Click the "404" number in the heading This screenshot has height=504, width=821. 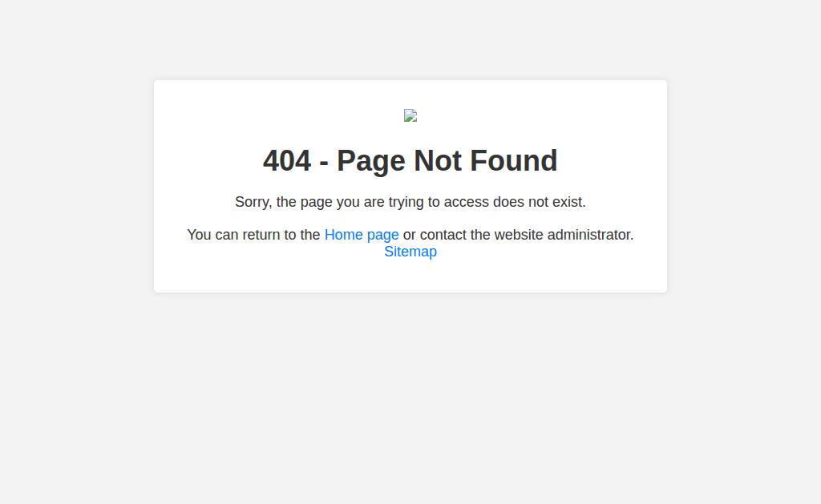tap(287, 161)
